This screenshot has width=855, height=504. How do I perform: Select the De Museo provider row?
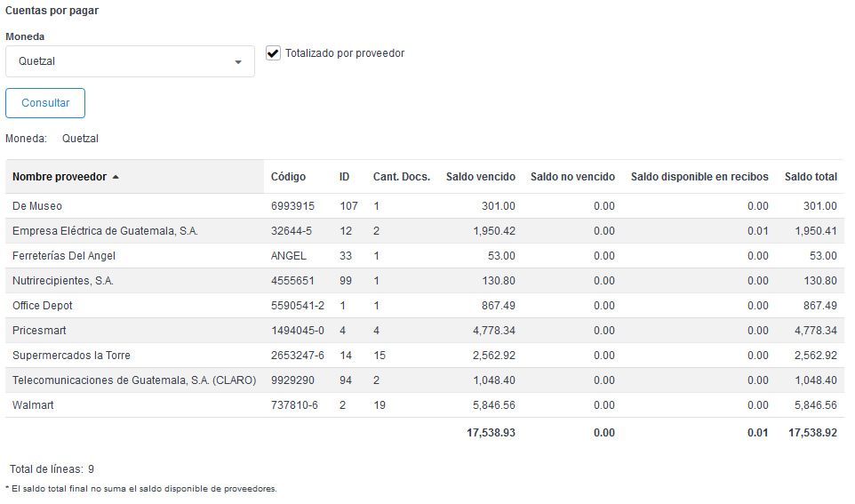[x=37, y=206]
